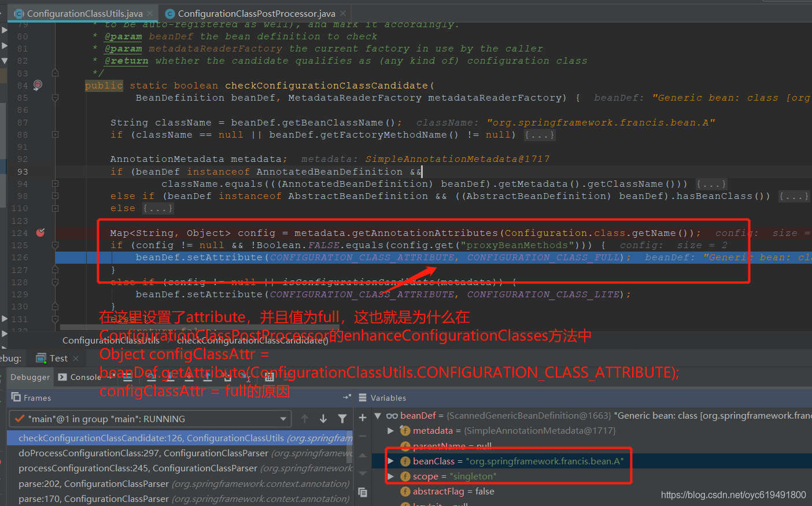Click the Frames panel restore layout icon

347,397
